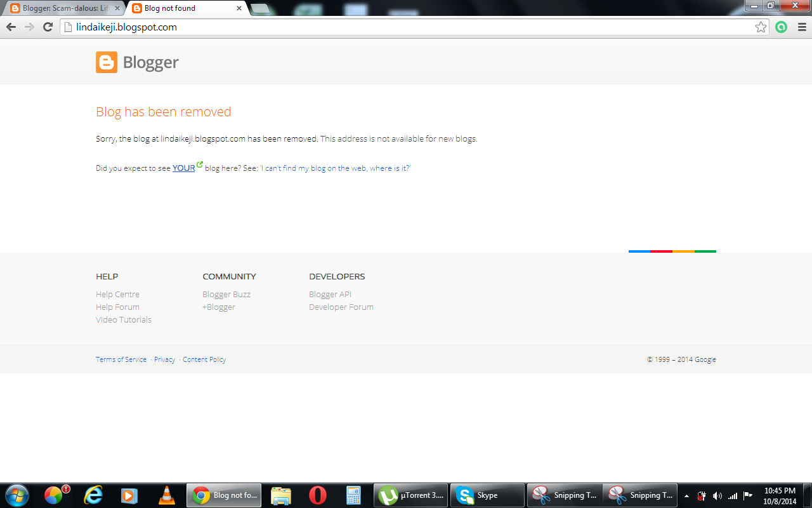Click the DEVELOPERS footer heading

pyautogui.click(x=337, y=276)
